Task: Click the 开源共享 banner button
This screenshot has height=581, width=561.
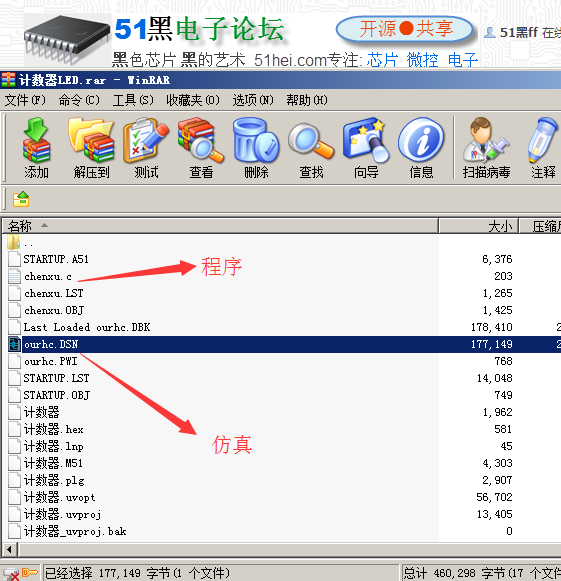Action: click(x=405, y=29)
